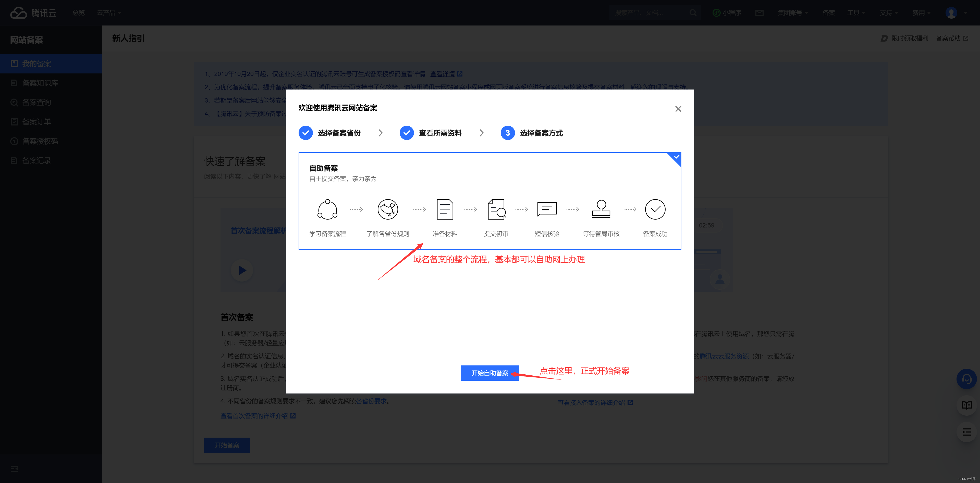Expand the 支持 dropdown
Screen dimensions: 980x483
(889, 12)
